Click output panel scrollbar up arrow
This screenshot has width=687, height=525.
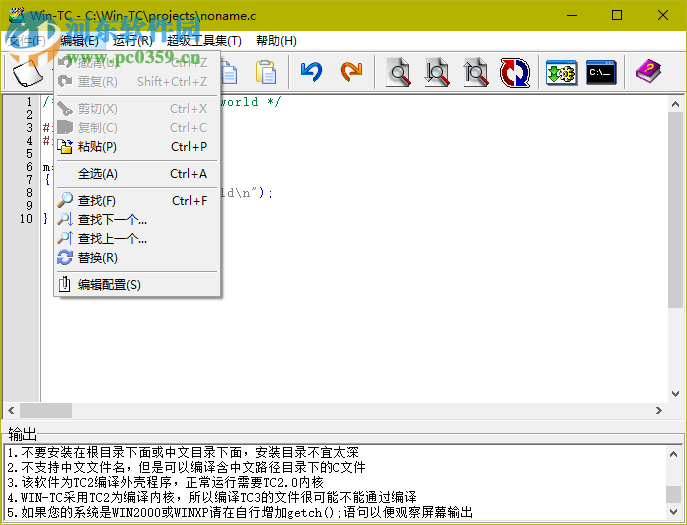tap(673, 454)
